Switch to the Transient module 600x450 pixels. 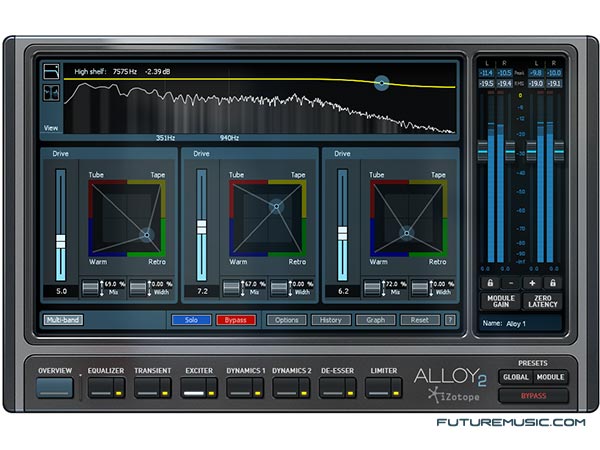tap(147, 388)
